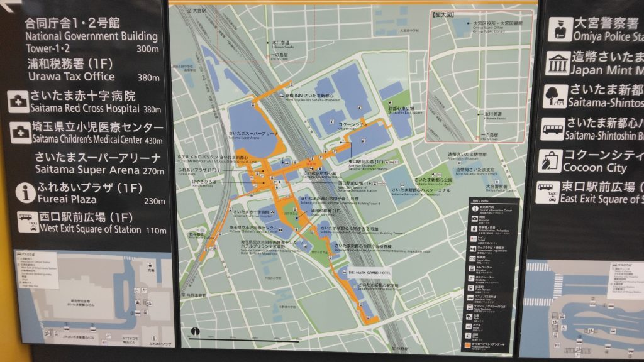Select the information icon next to Fureai Plaza

26,194
